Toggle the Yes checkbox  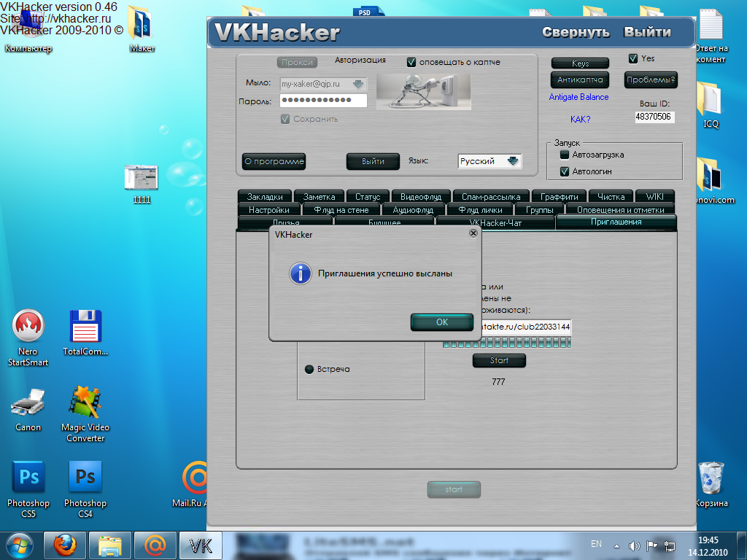click(x=633, y=58)
